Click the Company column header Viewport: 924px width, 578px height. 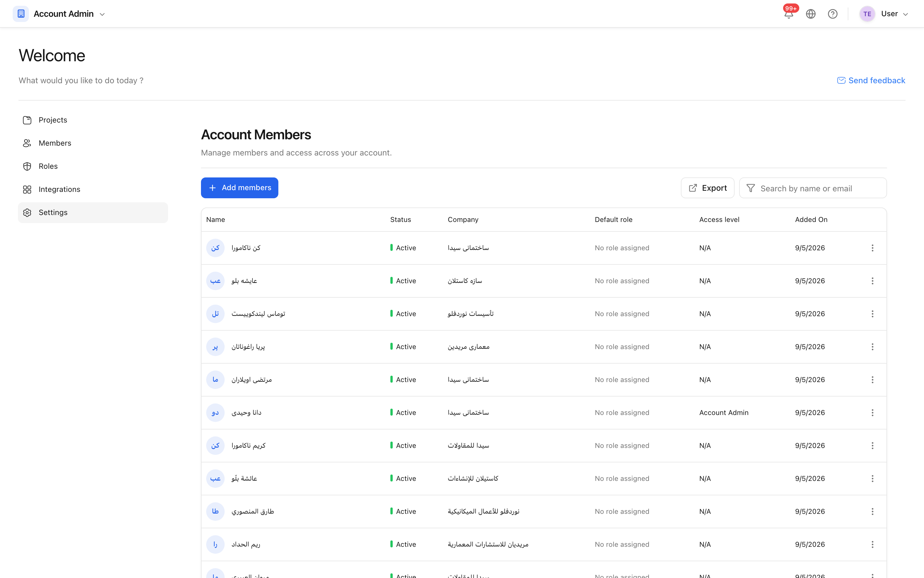463,220
